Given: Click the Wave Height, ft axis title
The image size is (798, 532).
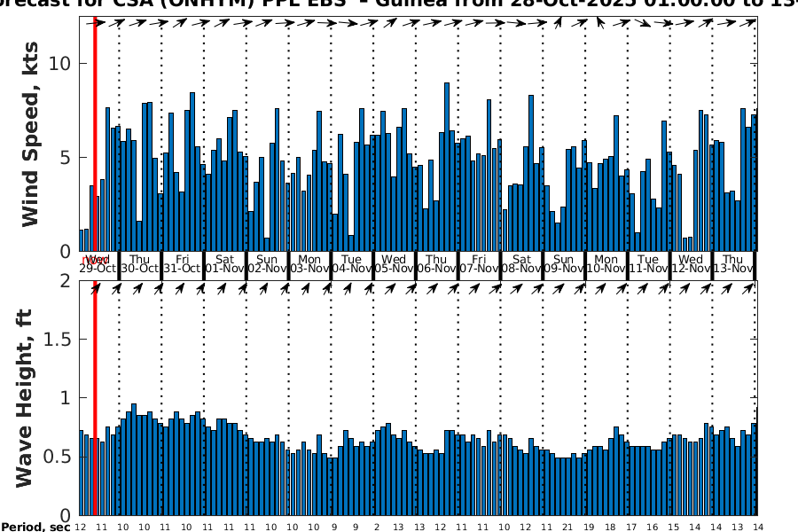Looking at the screenshot, I should [x=24, y=396].
